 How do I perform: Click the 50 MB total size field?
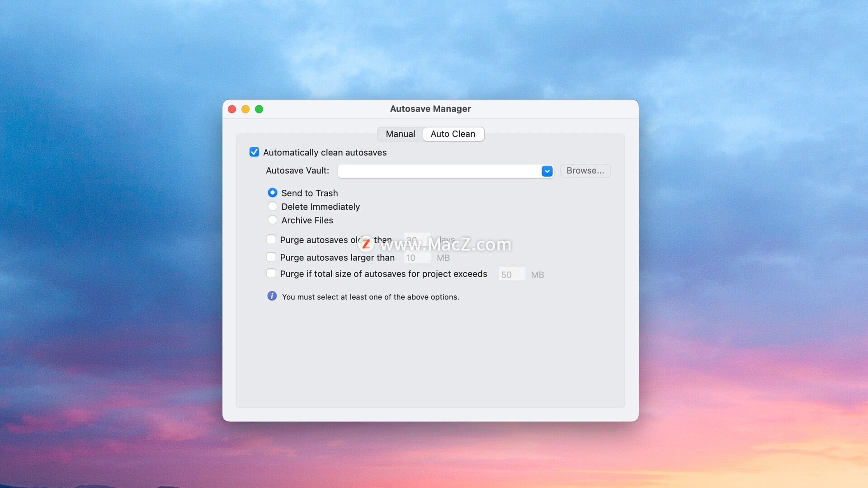(512, 275)
